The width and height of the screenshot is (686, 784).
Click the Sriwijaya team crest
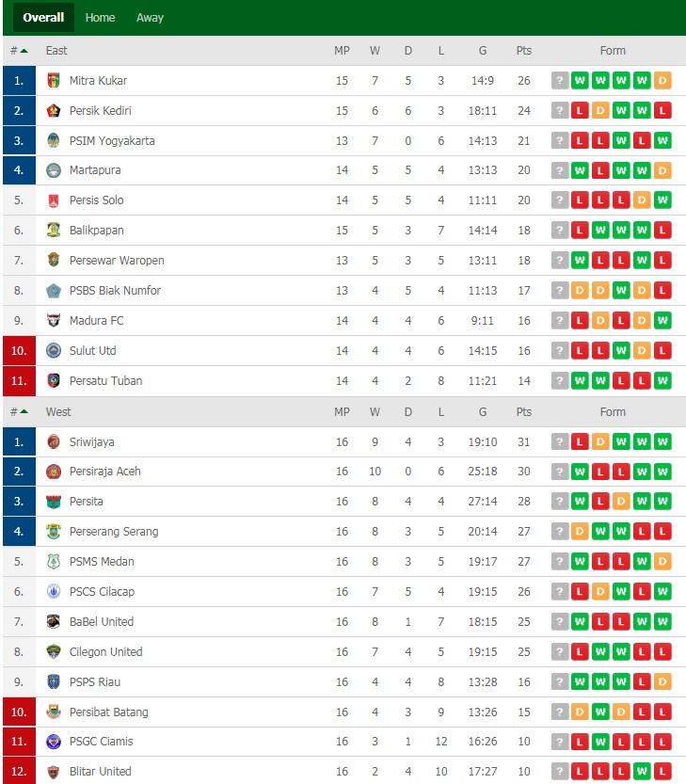[54, 441]
